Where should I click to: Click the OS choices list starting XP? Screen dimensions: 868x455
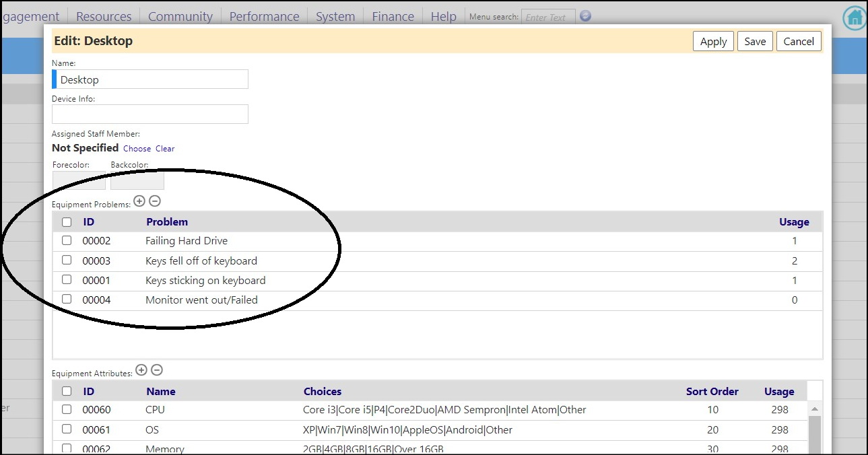407,430
